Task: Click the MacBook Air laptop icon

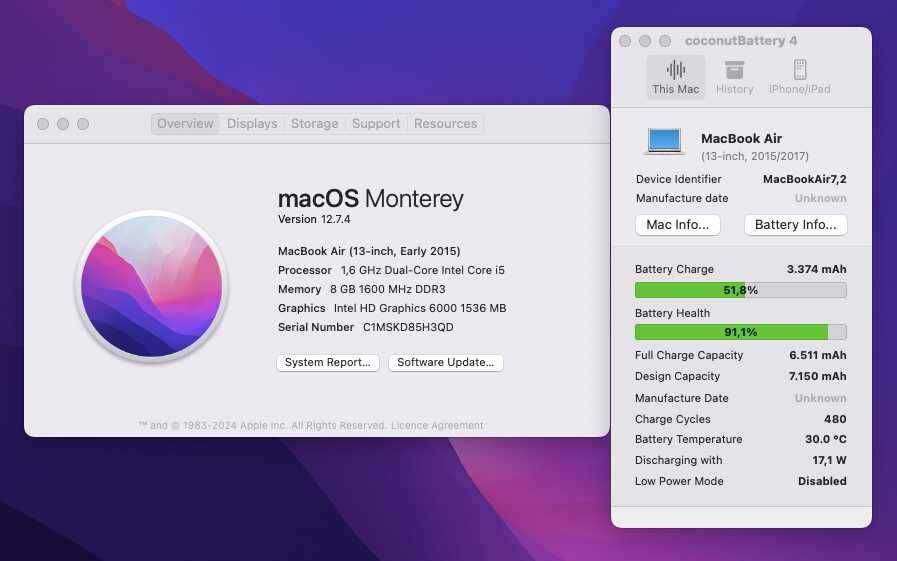Action: [x=664, y=142]
